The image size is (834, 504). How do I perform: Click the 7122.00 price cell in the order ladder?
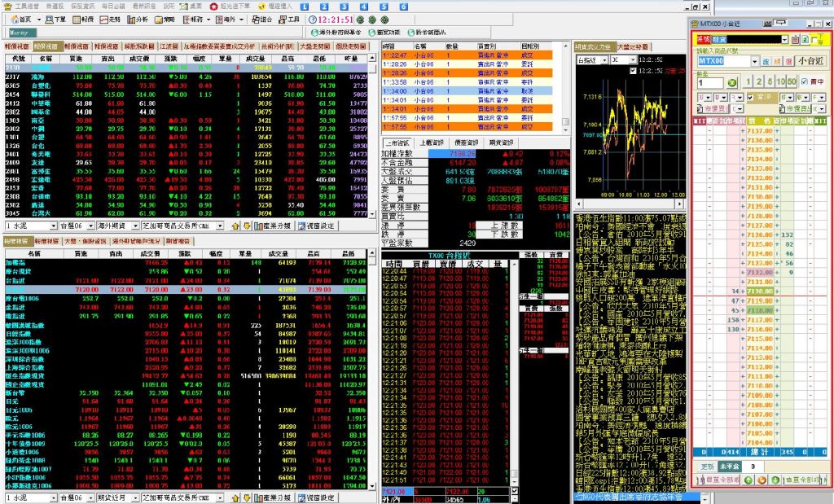pyautogui.click(x=760, y=272)
